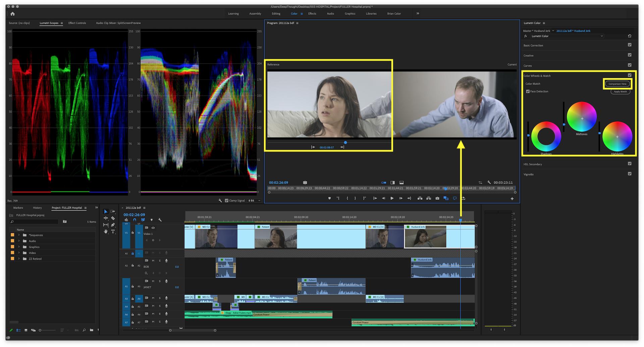Open 8 Bit depth dropdown in scopes
644x347 pixels.
tap(254, 200)
